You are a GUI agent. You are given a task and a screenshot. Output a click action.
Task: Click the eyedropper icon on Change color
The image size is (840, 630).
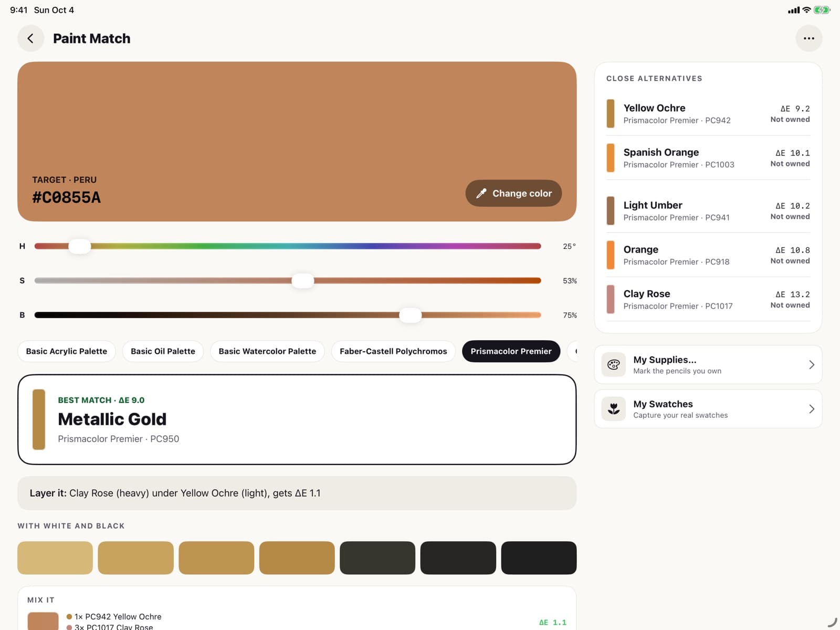point(481,193)
